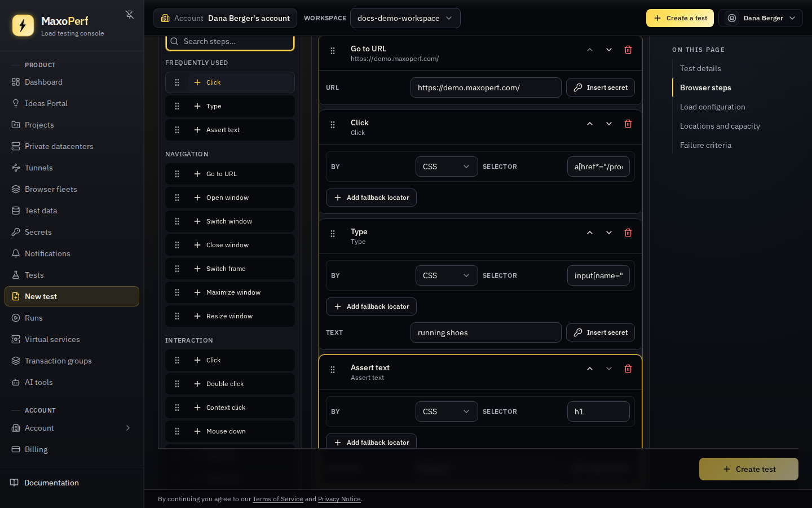Open Browser fleets page

[x=72, y=189]
